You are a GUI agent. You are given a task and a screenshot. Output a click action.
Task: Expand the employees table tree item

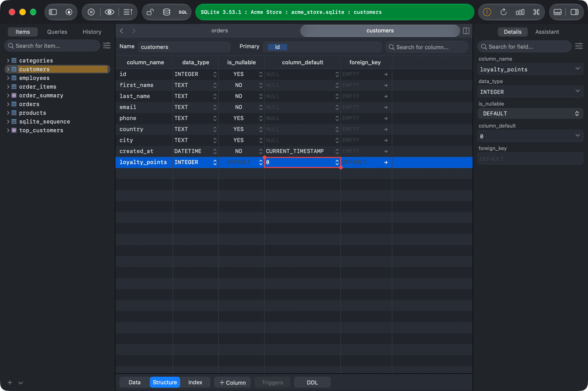click(x=8, y=78)
